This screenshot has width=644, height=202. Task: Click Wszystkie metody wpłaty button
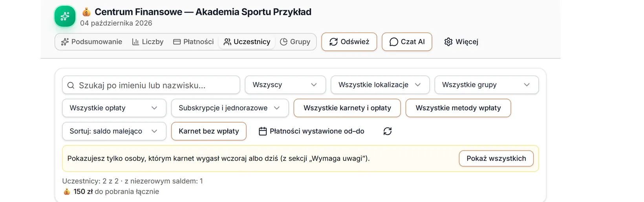[x=458, y=108]
